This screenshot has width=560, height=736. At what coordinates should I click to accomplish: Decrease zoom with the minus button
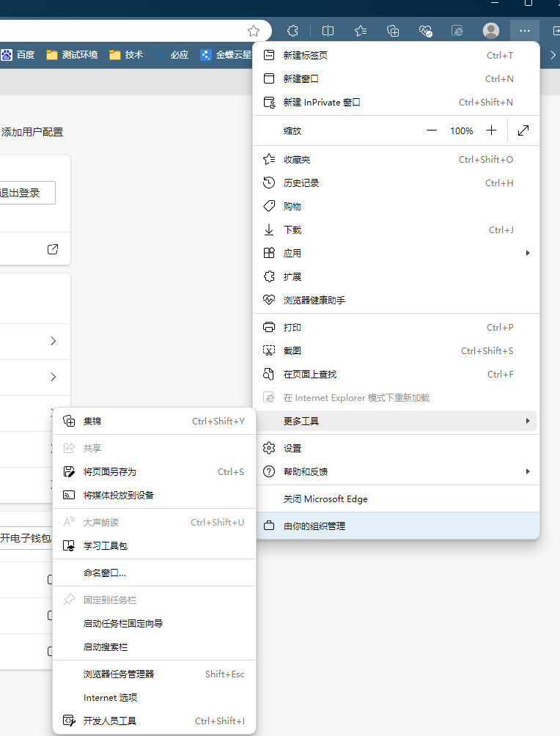click(x=432, y=130)
